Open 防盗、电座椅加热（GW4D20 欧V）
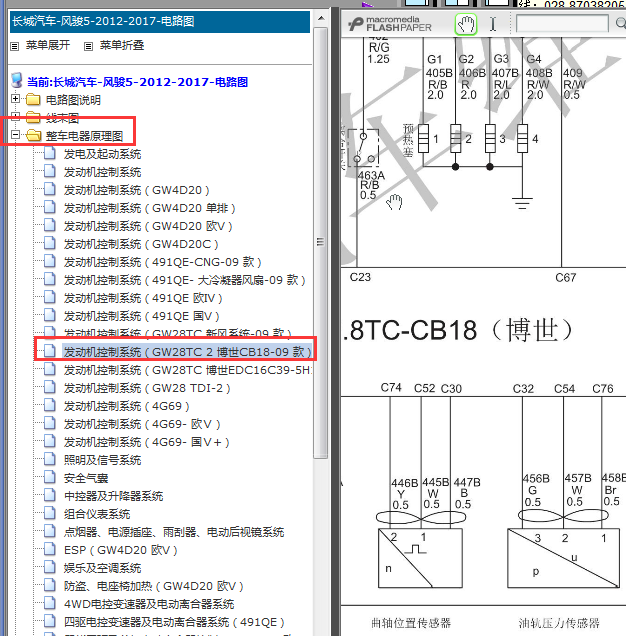The width and height of the screenshot is (626, 636). point(153,586)
